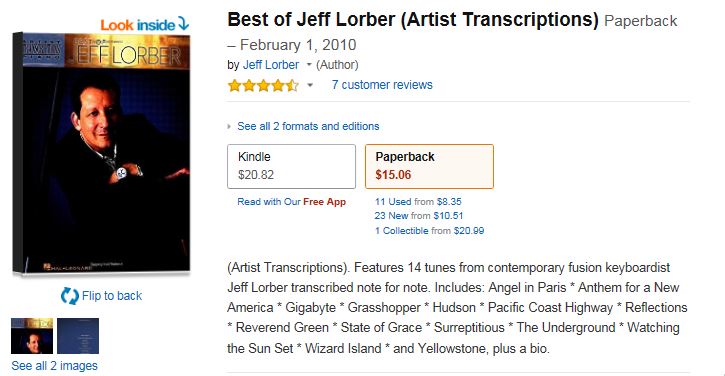Click the Flip to back text link
725x376 pixels.
(x=112, y=296)
